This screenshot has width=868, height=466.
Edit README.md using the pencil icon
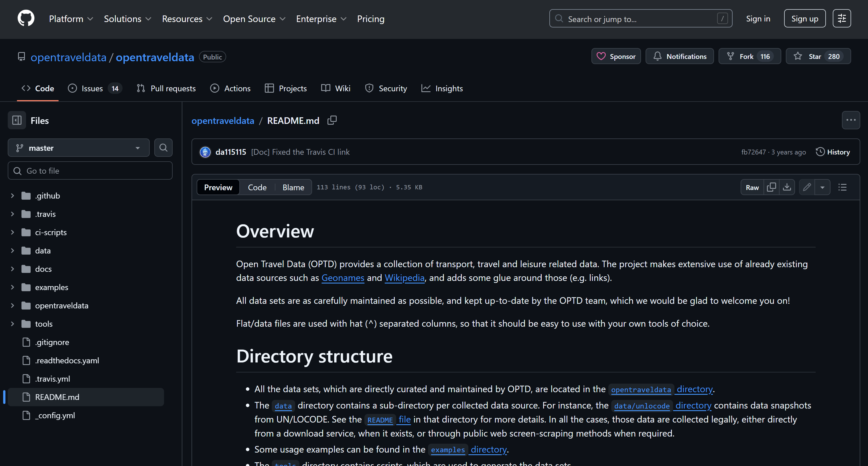pos(807,187)
